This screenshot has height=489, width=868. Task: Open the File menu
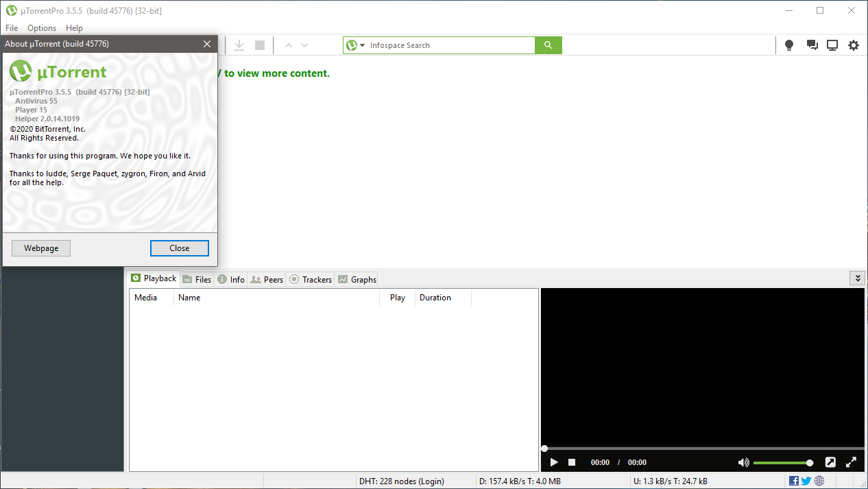coord(12,28)
